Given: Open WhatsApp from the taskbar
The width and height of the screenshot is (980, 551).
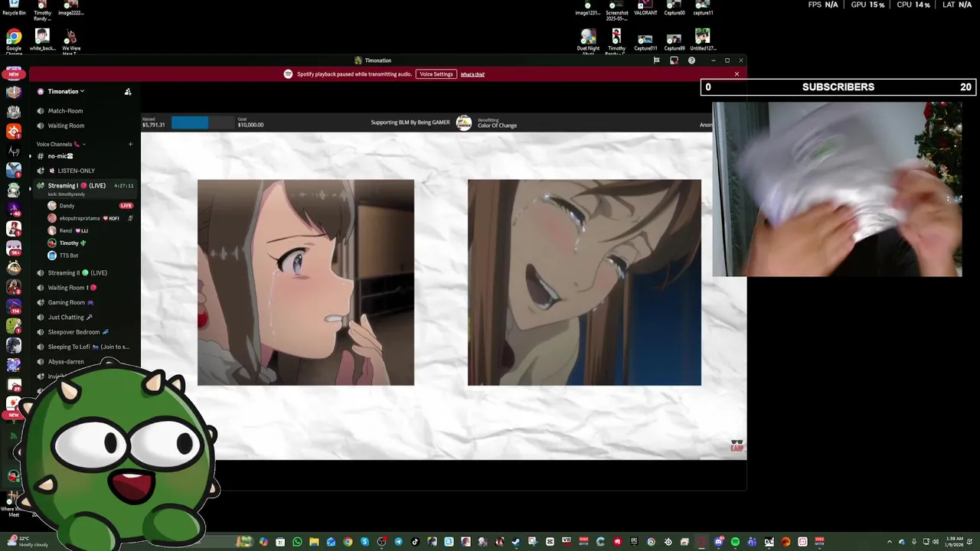Looking at the screenshot, I should click(297, 542).
